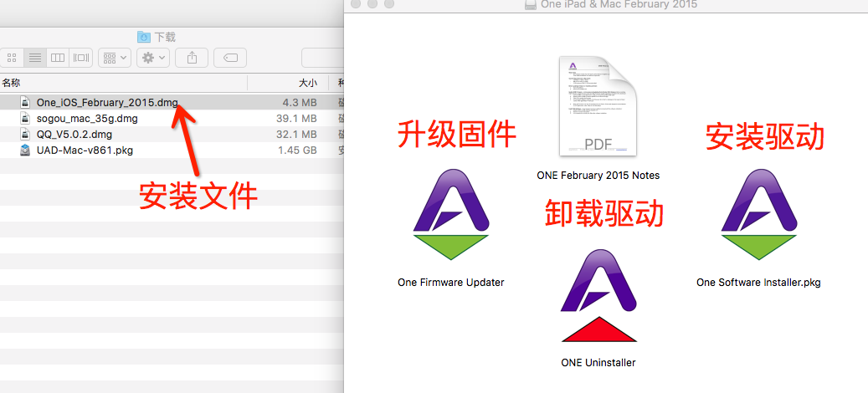
Task: Click the Edit Tags toolbar button
Action: point(230,58)
